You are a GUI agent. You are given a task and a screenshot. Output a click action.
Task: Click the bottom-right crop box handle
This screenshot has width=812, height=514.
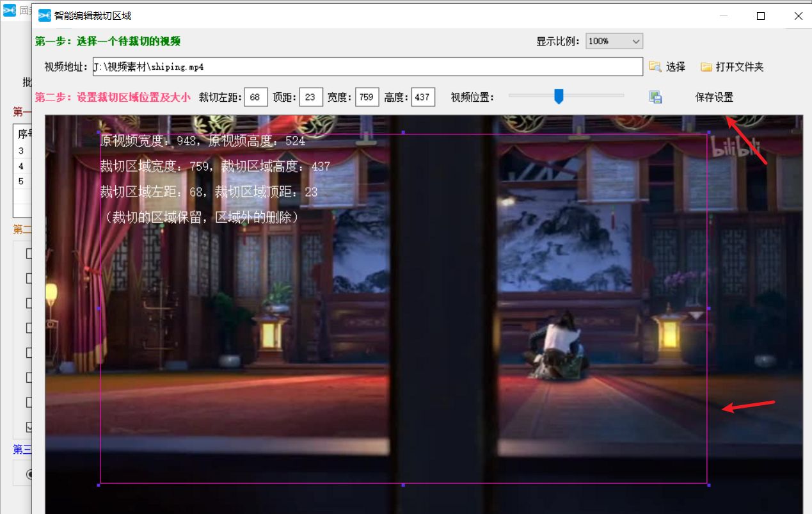pos(708,485)
